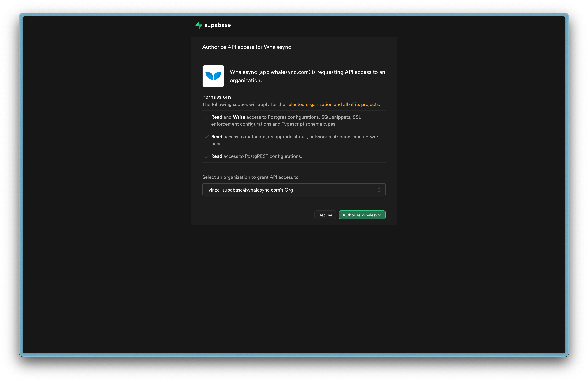Click the checkmark beside metadata read permission
The width and height of the screenshot is (588, 382).
(x=207, y=137)
